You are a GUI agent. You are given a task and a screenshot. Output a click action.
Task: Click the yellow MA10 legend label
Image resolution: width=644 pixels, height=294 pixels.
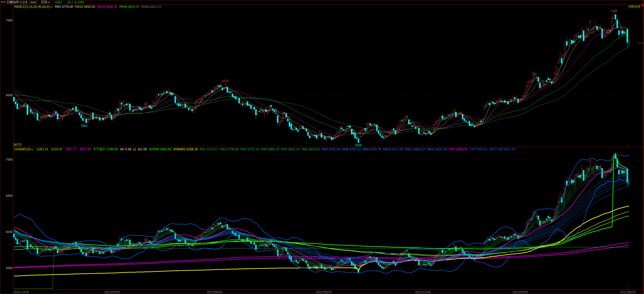point(85,7)
